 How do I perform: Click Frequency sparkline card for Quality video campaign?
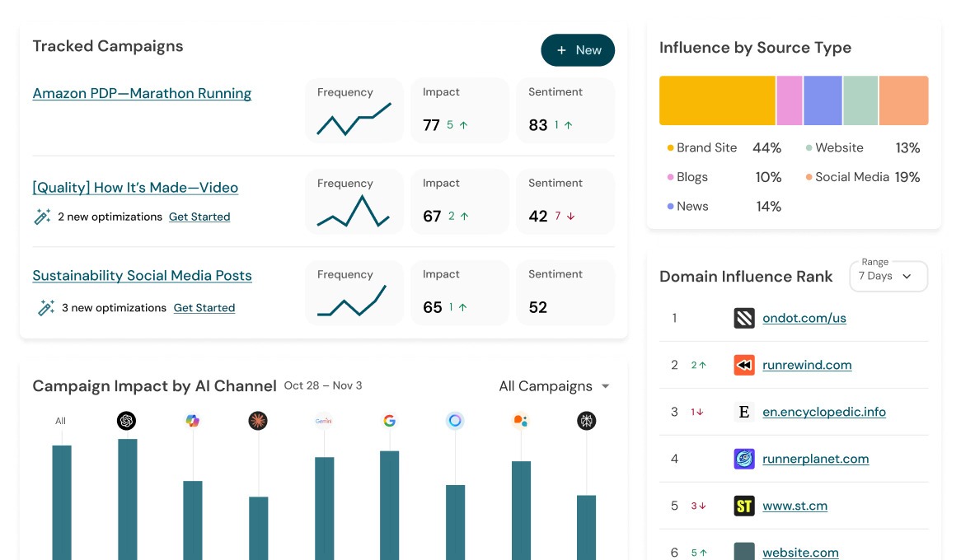coord(354,202)
